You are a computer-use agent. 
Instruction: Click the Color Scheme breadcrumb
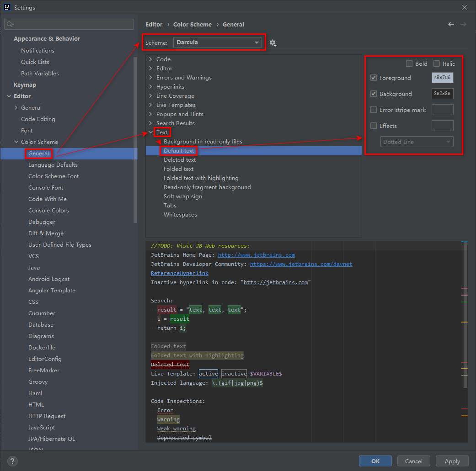point(193,24)
